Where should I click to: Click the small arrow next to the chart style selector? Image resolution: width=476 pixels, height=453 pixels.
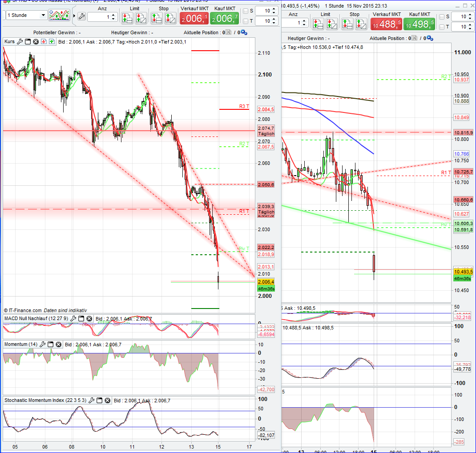click(75, 16)
